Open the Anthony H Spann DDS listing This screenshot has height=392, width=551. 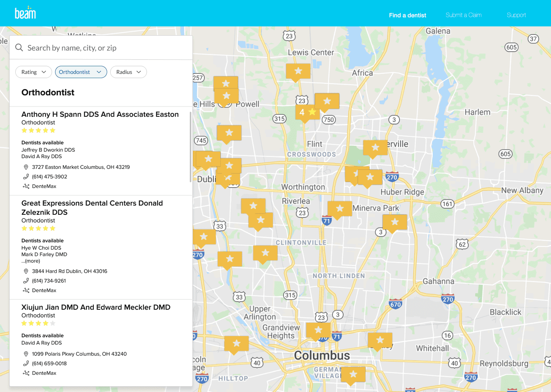(100, 114)
